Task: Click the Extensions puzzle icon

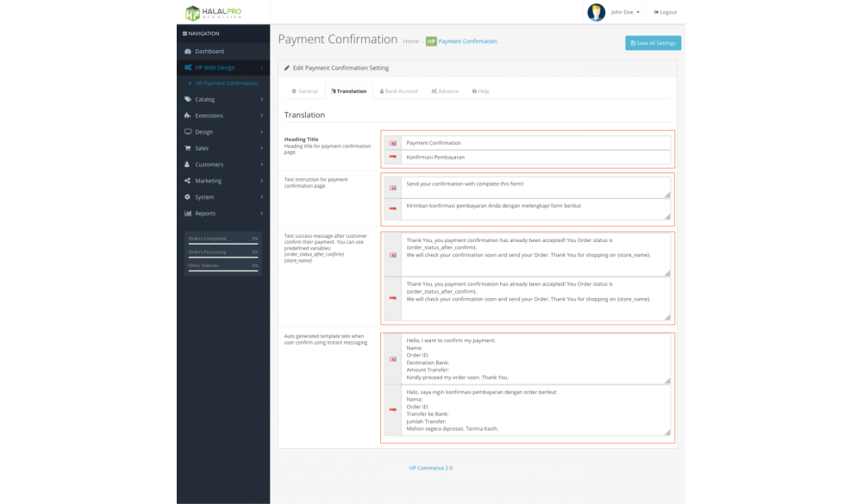Action: [x=187, y=115]
